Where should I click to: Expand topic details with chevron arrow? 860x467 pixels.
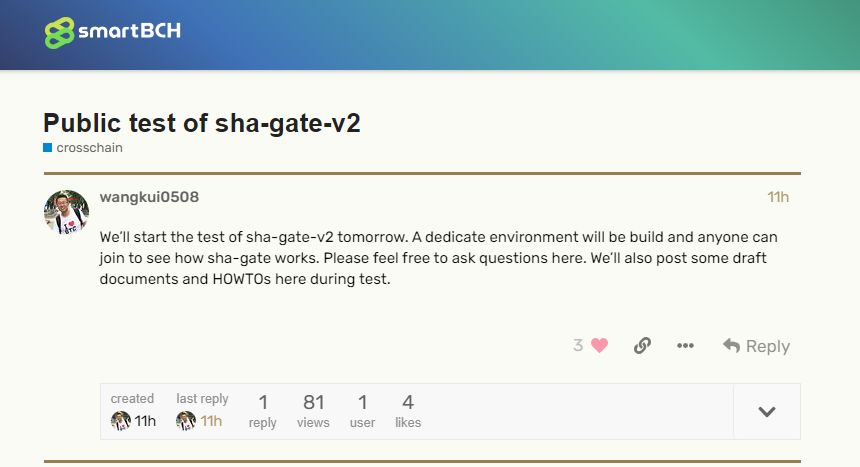(767, 412)
